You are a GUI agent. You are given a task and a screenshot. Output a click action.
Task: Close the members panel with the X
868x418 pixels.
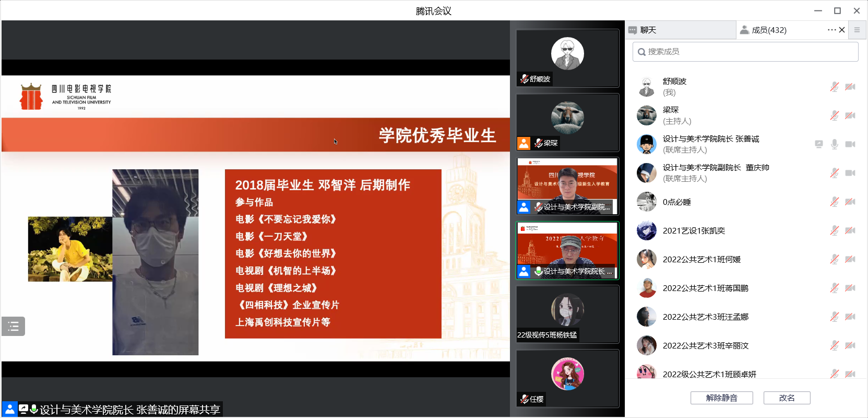pyautogui.click(x=842, y=30)
